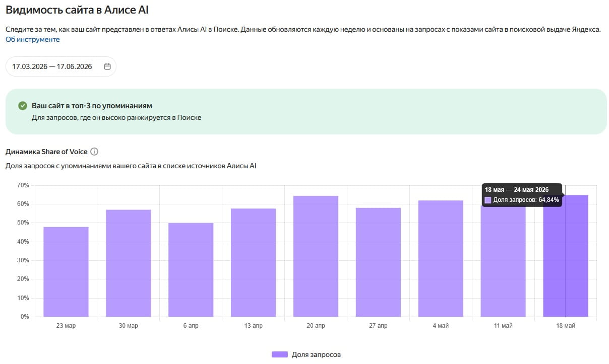Select the 27 апр bar

click(378, 262)
